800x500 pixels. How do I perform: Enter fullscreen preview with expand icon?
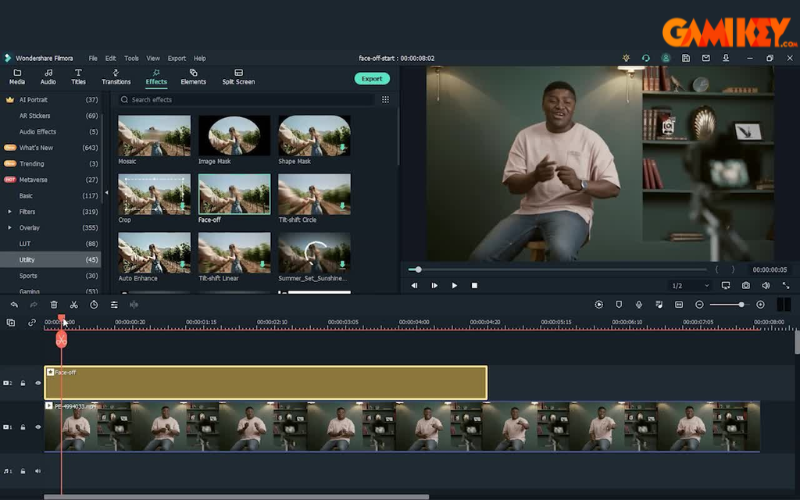(786, 286)
